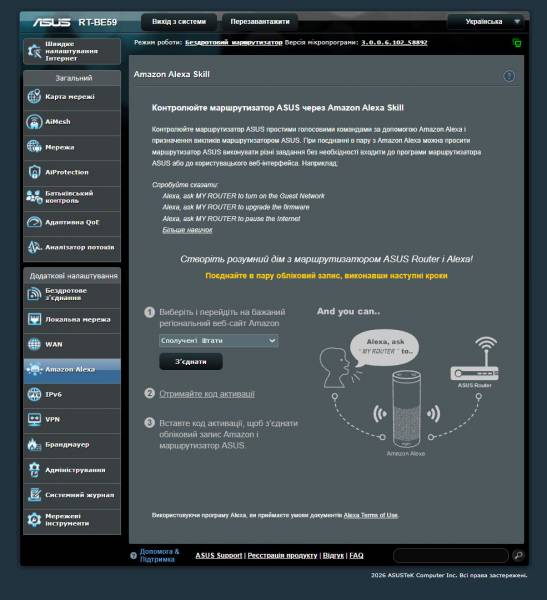
Task: Open Локальна мережа menu item
Action: (x=72, y=319)
